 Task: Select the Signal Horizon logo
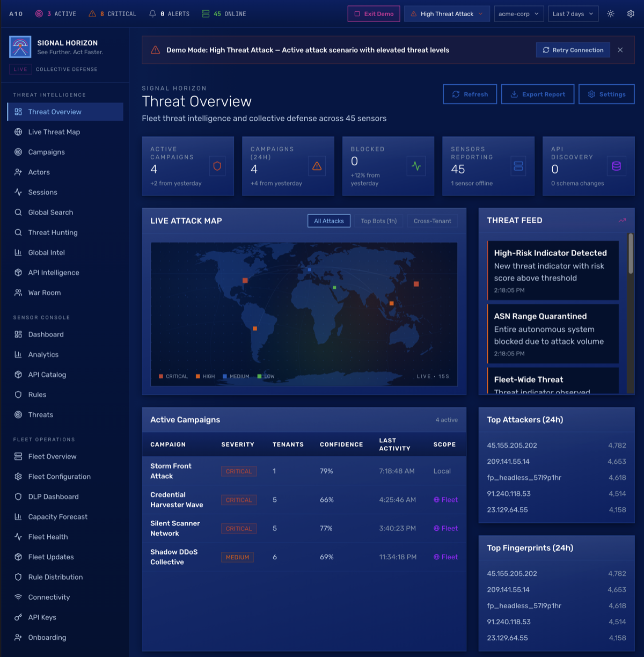(20, 47)
